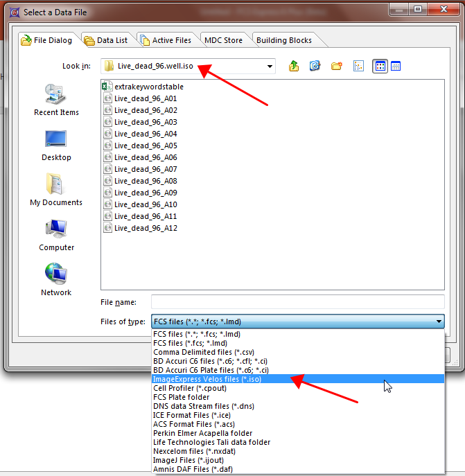Open My Documents in the sidebar
Viewport: 465px width, 476px height.
click(x=56, y=190)
